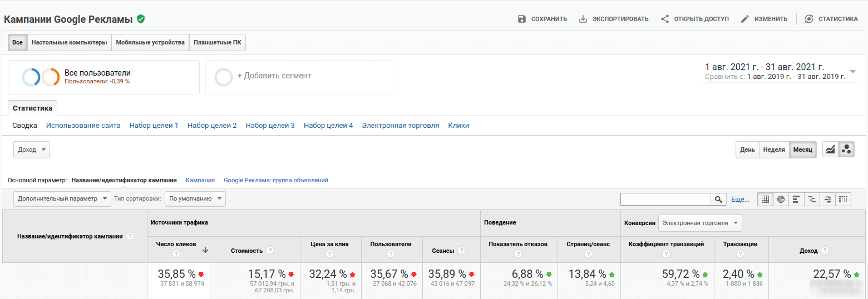Screen dimensions: 868x299
Task: Filter by Планшетные ПК
Action: click(x=218, y=42)
